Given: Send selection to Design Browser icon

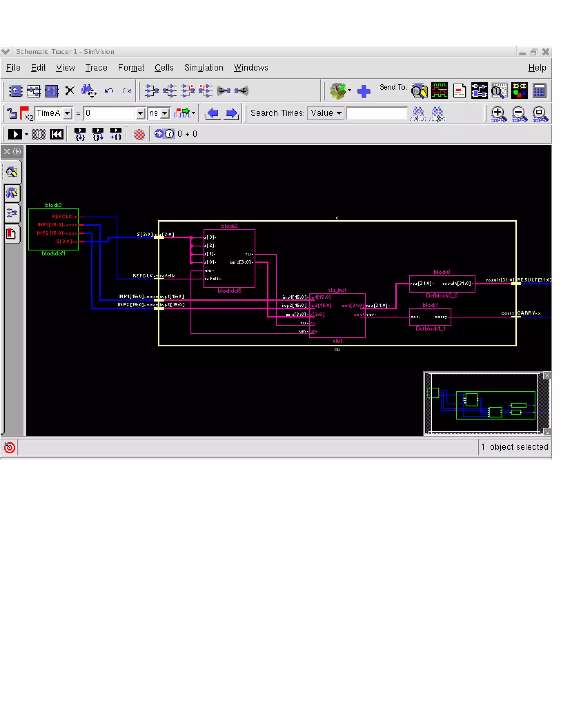Looking at the screenshot, I should click(x=420, y=91).
